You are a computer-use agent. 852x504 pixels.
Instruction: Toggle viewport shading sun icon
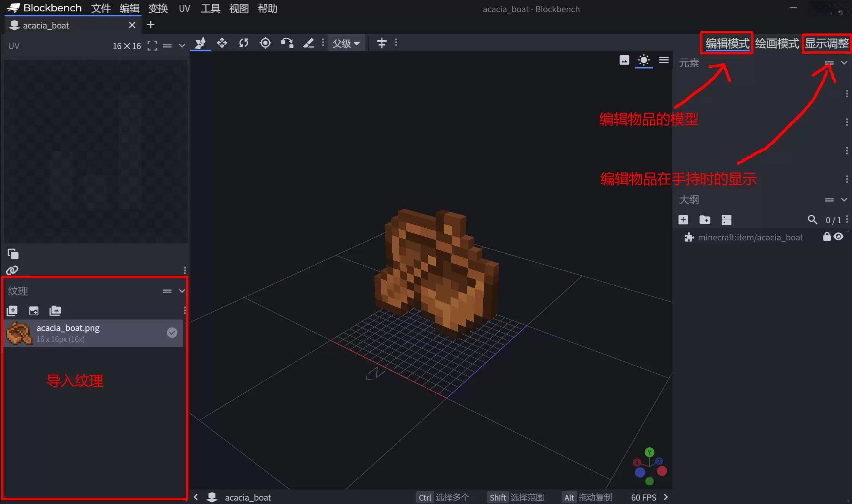click(x=644, y=60)
